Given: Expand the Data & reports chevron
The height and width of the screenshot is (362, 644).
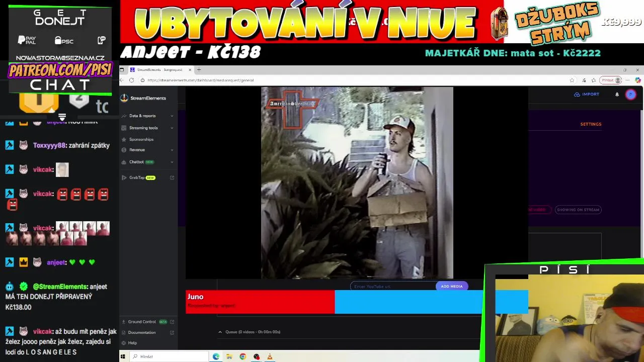Looking at the screenshot, I should click(x=172, y=116).
